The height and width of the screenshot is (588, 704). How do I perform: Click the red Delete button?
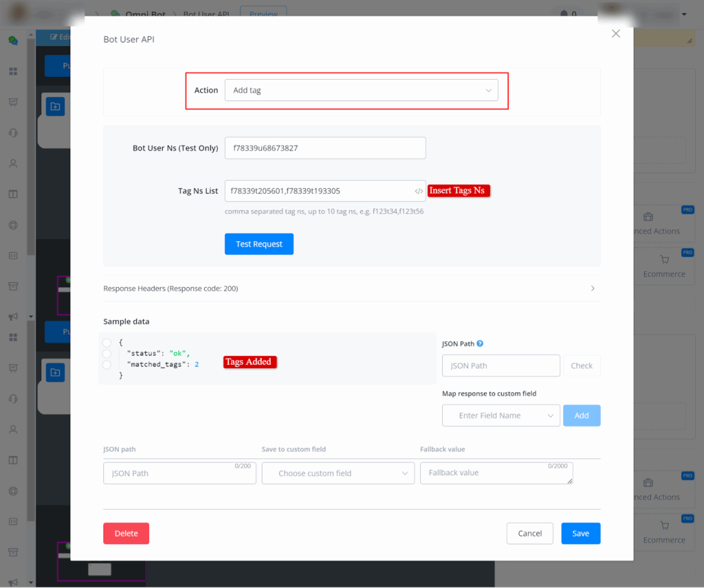126,534
